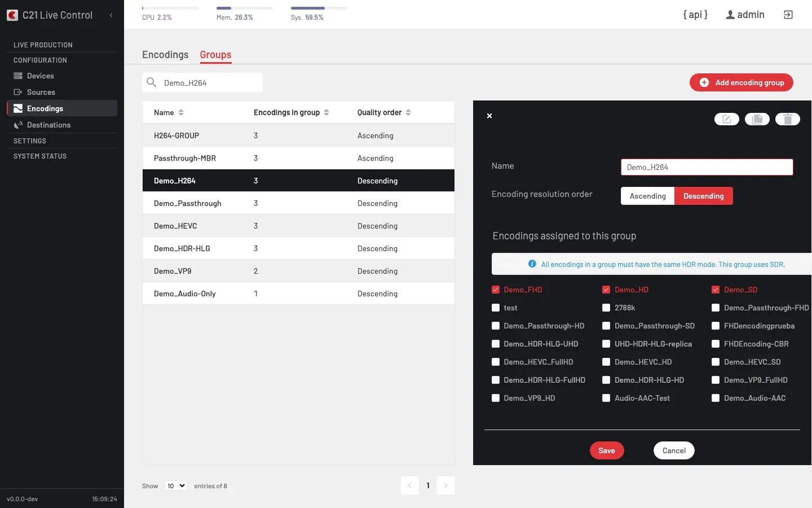Screen dimensions: 812x508
Task: Open the entries-per-page dropdown
Action: 176,485
